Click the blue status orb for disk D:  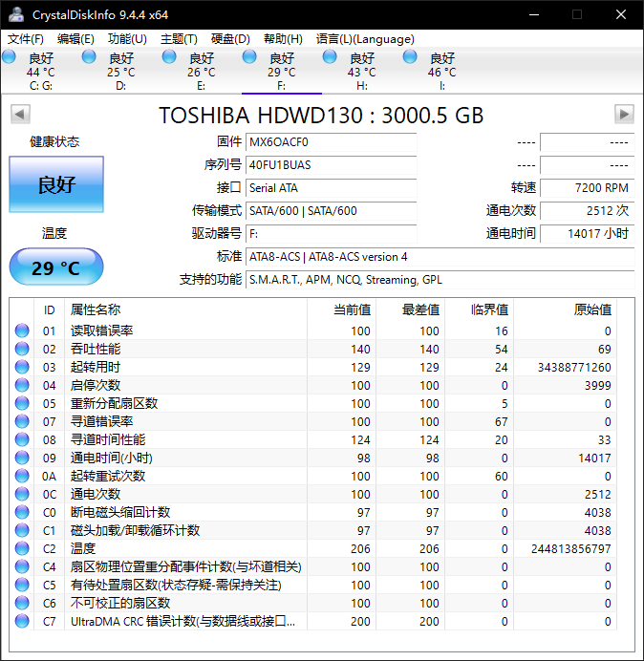click(89, 56)
